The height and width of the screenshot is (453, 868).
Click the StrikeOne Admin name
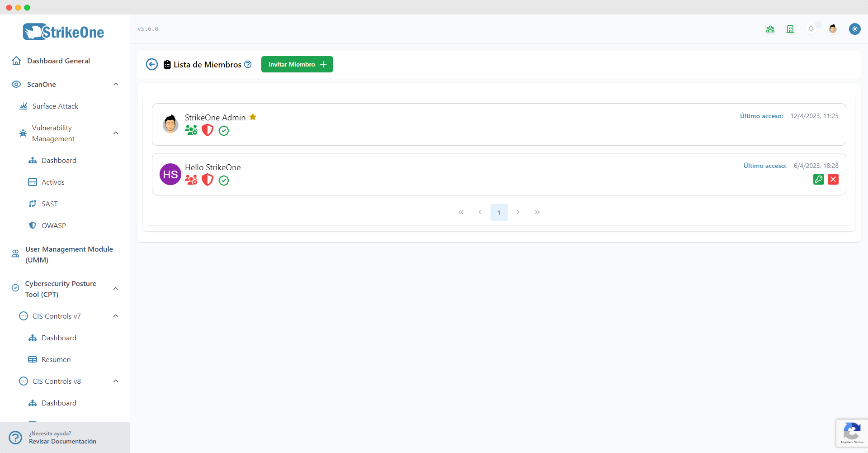(215, 117)
